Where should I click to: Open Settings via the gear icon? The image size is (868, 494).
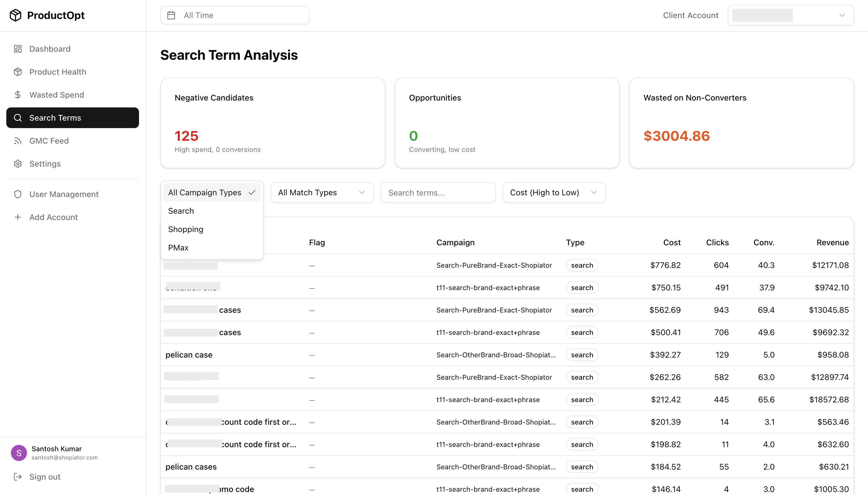pyautogui.click(x=18, y=163)
